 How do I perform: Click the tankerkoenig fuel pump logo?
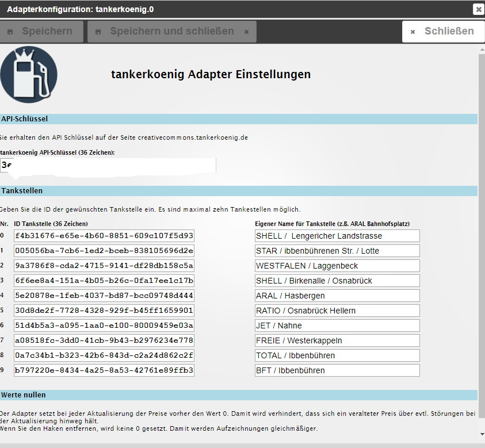point(28,75)
